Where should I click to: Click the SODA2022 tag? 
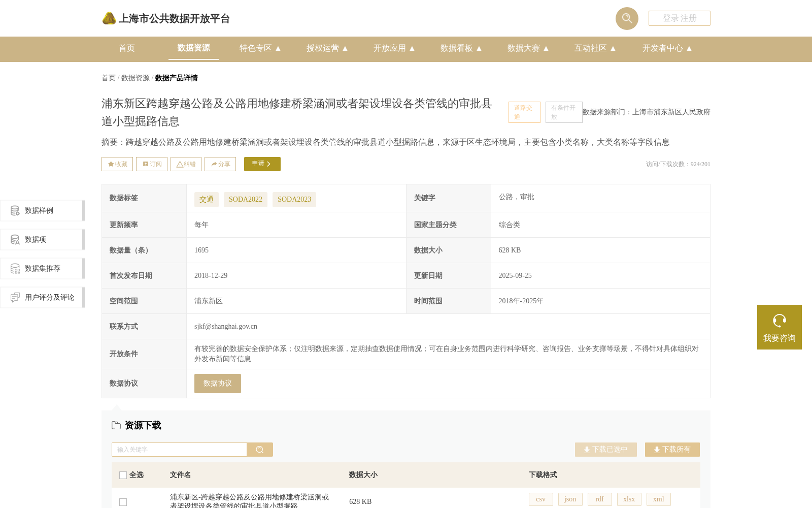(x=246, y=200)
